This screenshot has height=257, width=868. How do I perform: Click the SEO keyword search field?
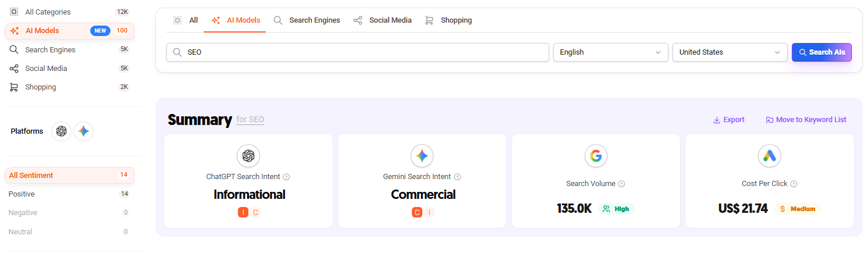pyautogui.click(x=358, y=52)
